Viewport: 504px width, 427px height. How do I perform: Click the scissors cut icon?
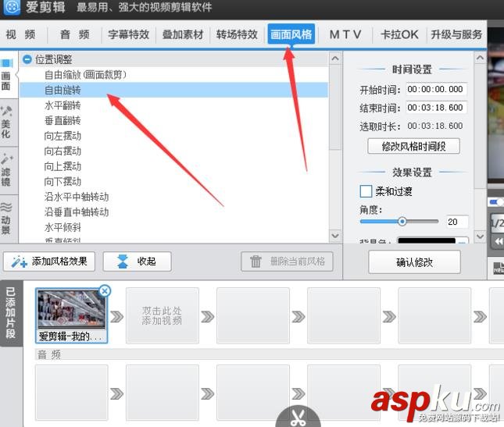(298, 418)
